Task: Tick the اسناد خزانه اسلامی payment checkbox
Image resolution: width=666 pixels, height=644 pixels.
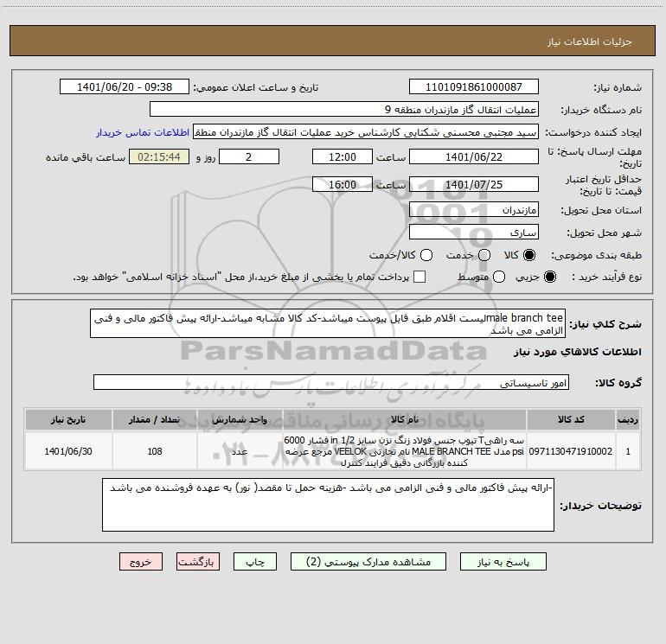Action: [x=419, y=277]
